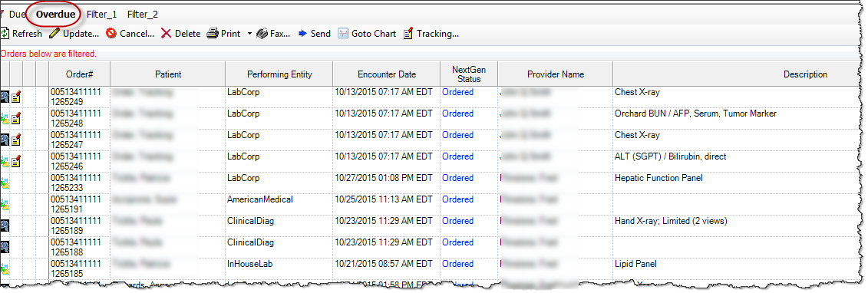Click the Print printer icon
The image size is (868, 293).
pyautogui.click(x=213, y=34)
